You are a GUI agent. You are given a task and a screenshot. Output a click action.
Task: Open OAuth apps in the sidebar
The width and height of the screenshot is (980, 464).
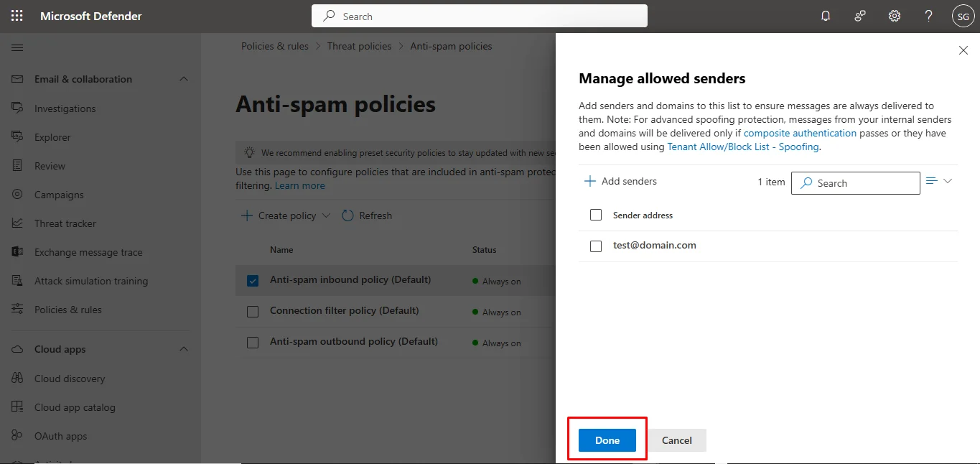click(60, 436)
